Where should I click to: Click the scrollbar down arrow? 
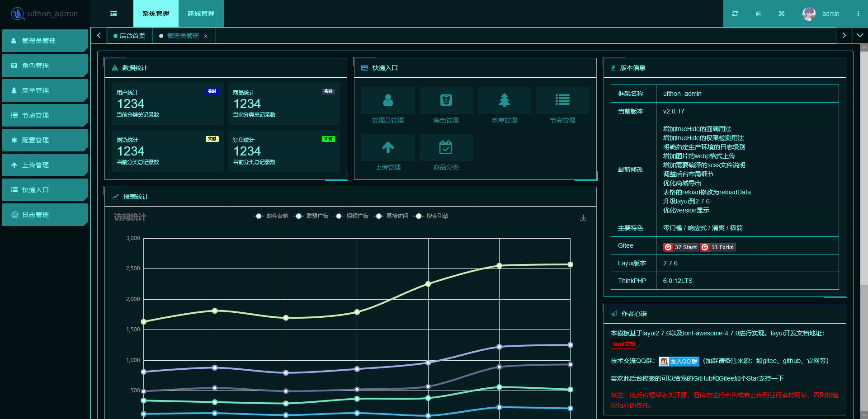(x=864, y=415)
